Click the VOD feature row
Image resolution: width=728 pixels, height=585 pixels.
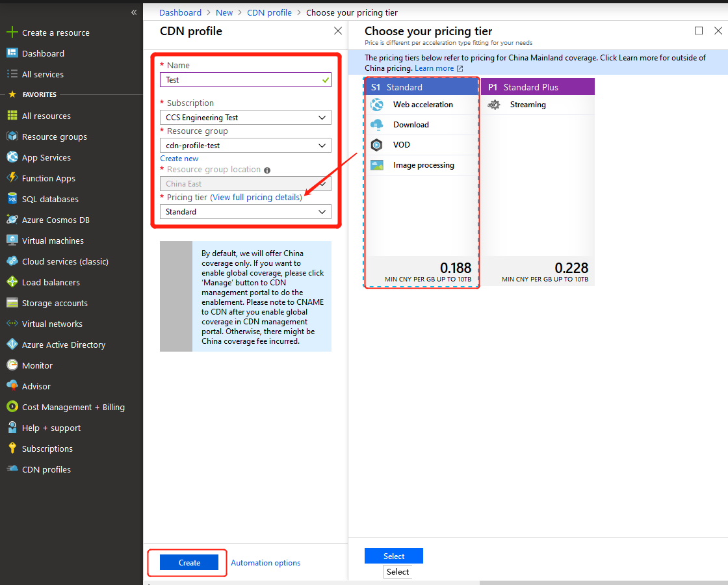422,145
